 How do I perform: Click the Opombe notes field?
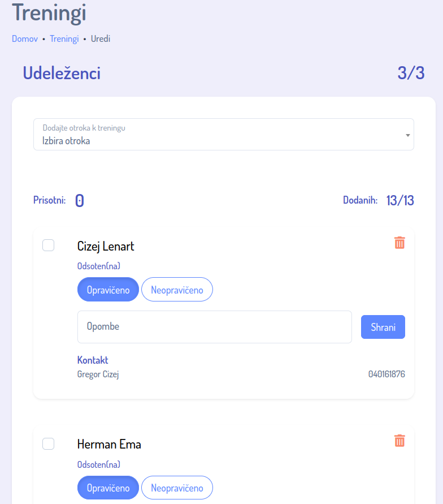coord(215,327)
